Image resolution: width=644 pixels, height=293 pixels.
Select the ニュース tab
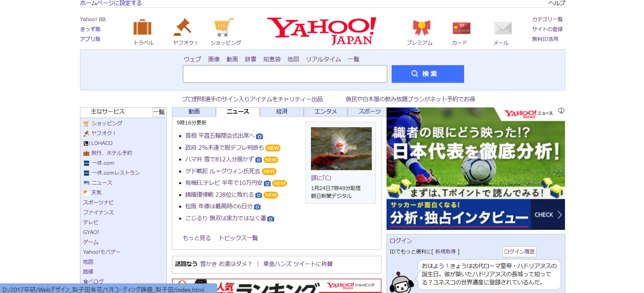[x=238, y=112]
